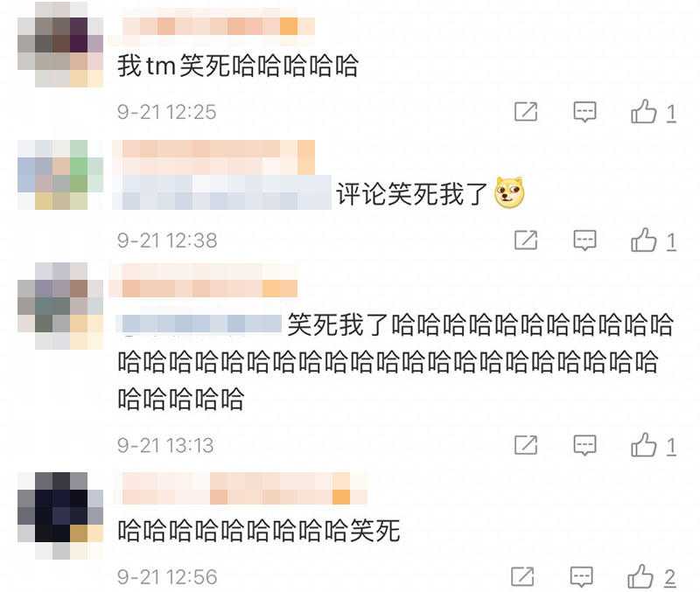Open the avatar of the '我tm笑死' commenter

(60, 45)
